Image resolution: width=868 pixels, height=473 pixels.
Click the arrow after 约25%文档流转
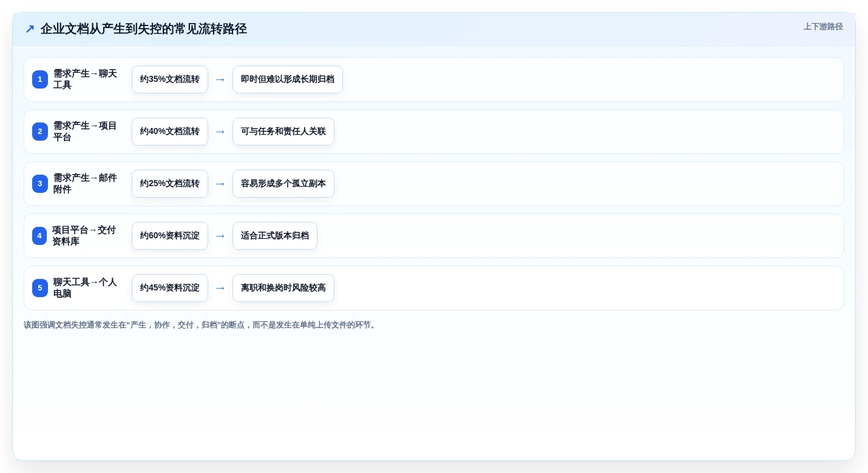[220, 184]
